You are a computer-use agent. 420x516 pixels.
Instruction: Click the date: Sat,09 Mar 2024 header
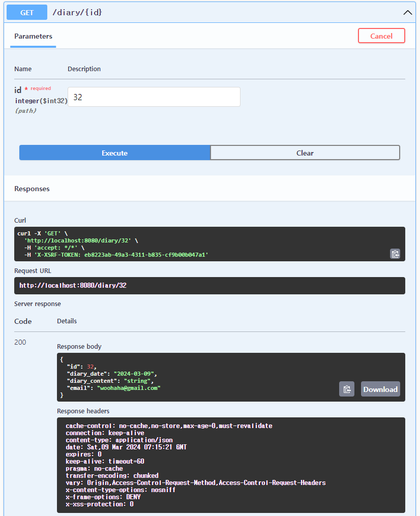[x=126, y=447]
